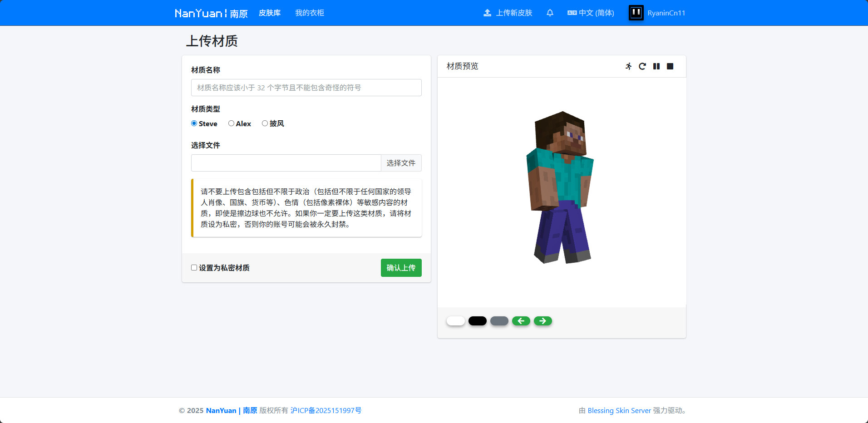Expand the RyaninCn11 user menu
Screen dimensions: 868x423
(x=666, y=13)
